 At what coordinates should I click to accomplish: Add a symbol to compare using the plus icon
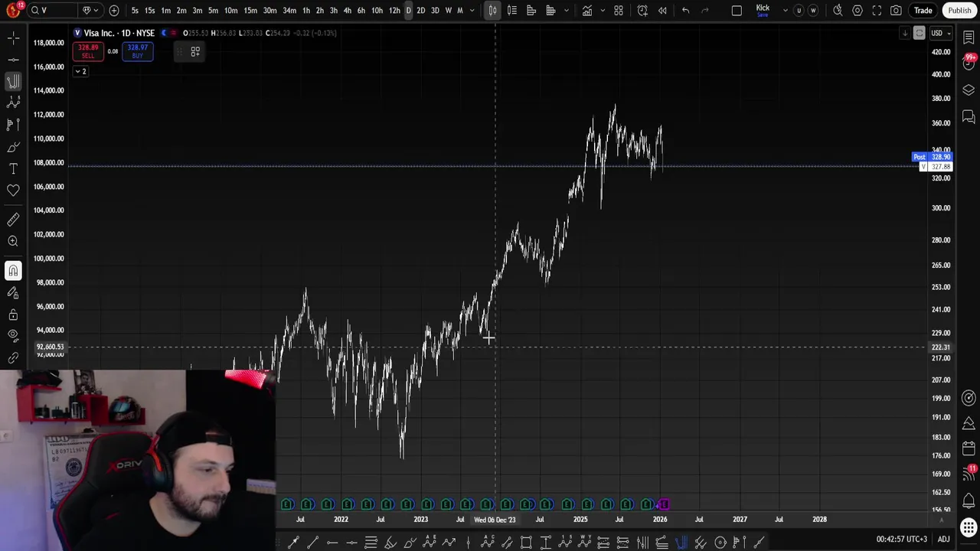click(114, 10)
